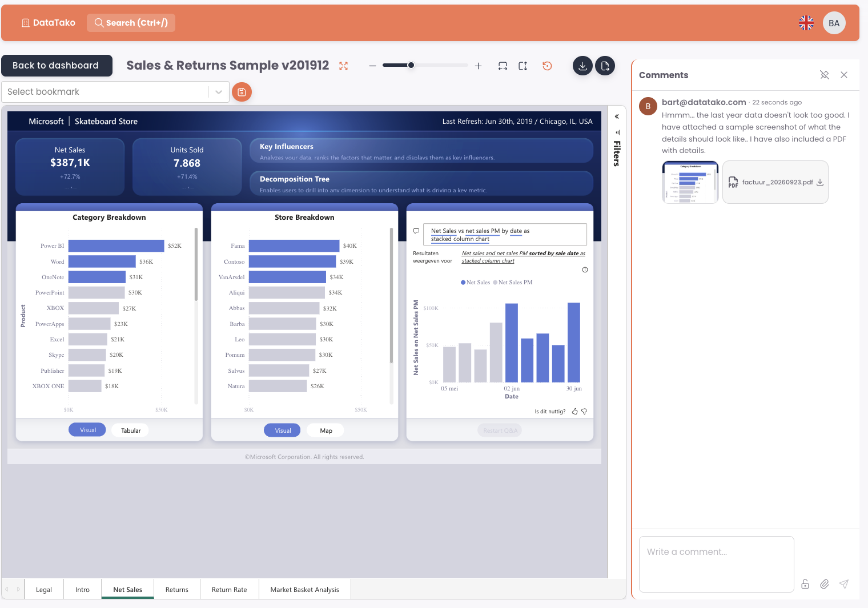This screenshot has width=868, height=608.
Task: Click the Net Sales $387,1K card
Action: [x=70, y=167]
